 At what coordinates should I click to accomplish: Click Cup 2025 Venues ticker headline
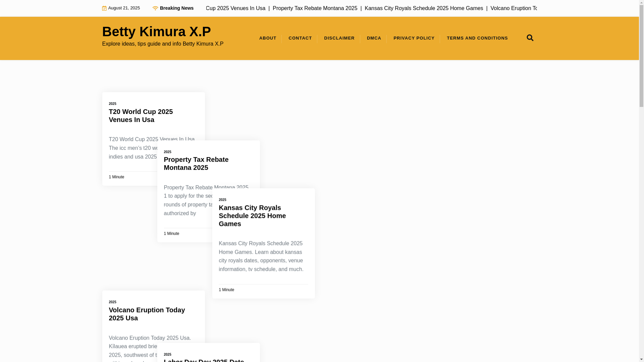[x=235, y=8]
